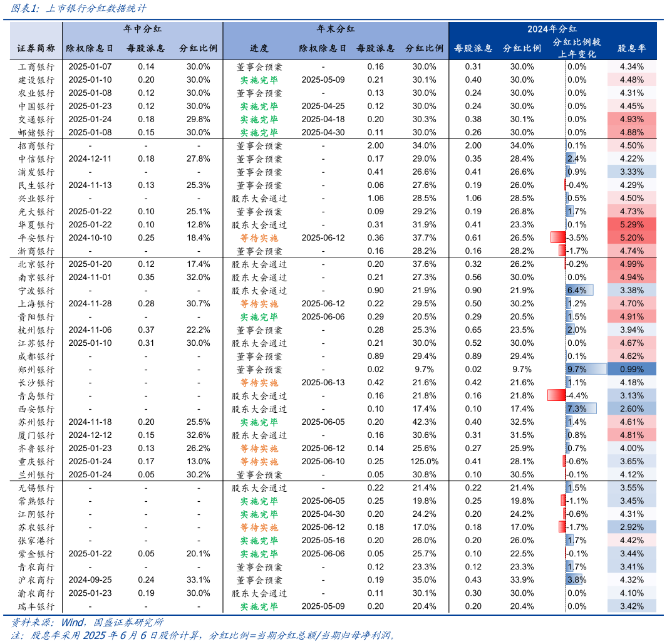
Task: Select 郑州银行 dividend yield 0.99%
Action: (632, 369)
